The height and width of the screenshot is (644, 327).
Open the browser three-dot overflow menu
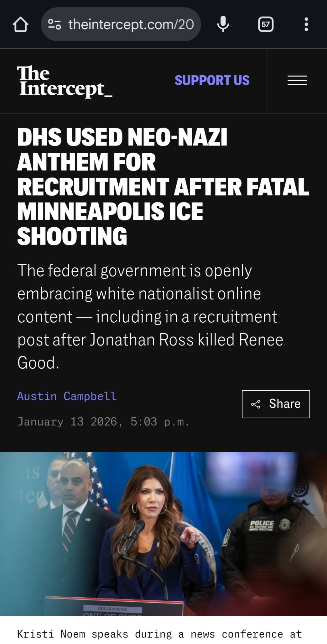306,24
